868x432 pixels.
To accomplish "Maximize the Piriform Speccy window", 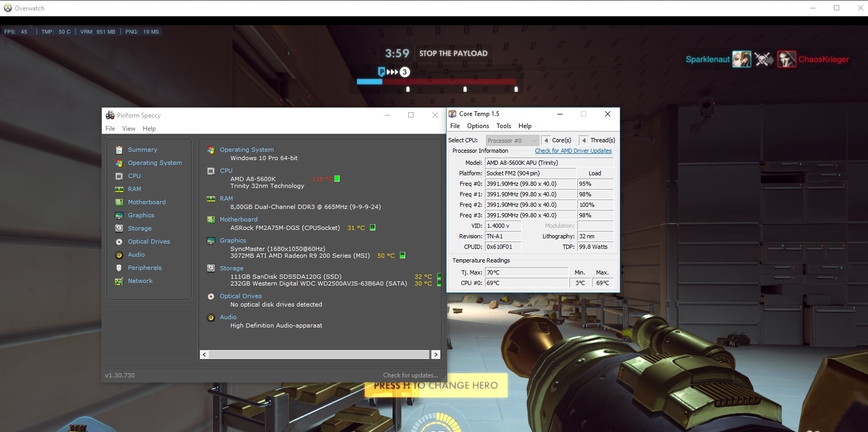I will click(x=411, y=115).
